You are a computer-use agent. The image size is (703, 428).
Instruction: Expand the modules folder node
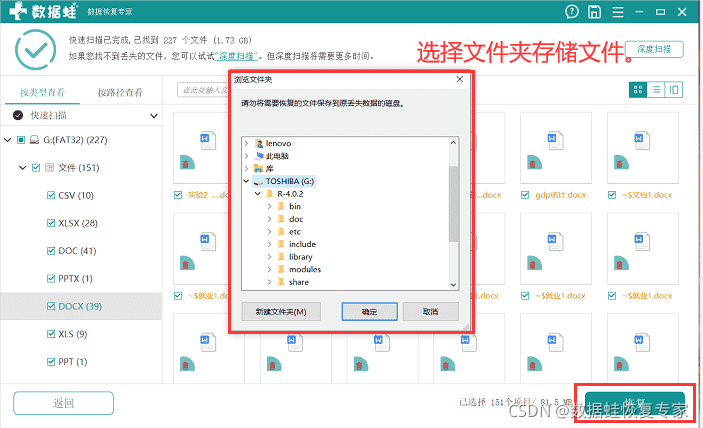click(x=269, y=269)
